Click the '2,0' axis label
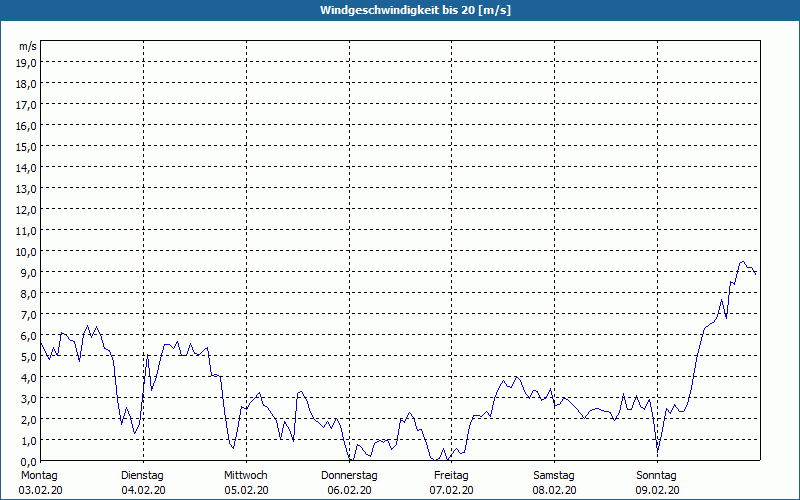Screen dimensions: 800x500 [x=29, y=419]
